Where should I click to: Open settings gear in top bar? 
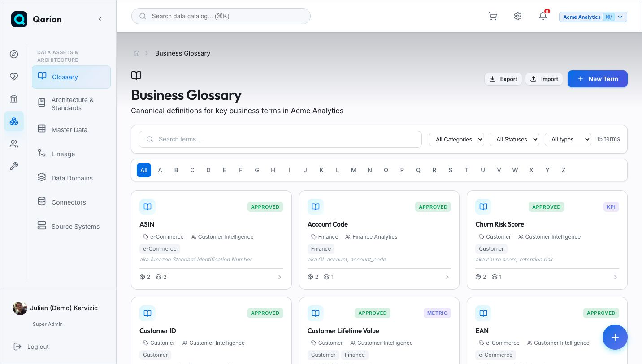518,17
